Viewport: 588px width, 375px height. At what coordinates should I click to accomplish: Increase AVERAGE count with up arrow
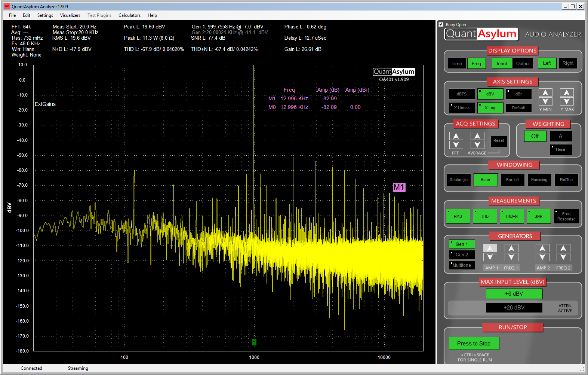[x=477, y=136]
